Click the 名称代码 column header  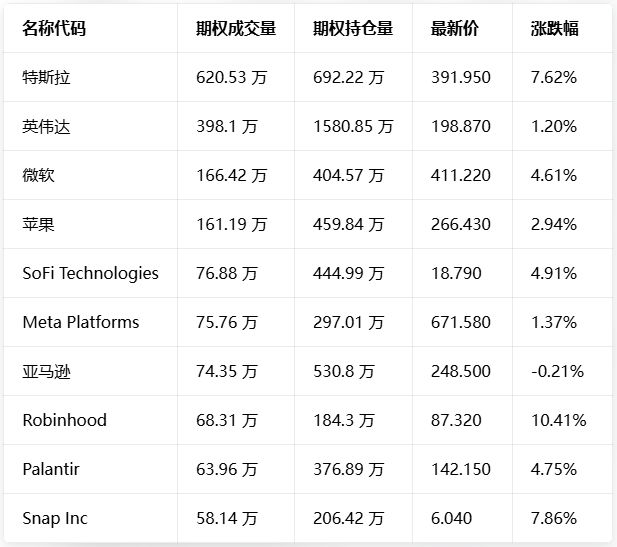tap(54, 29)
